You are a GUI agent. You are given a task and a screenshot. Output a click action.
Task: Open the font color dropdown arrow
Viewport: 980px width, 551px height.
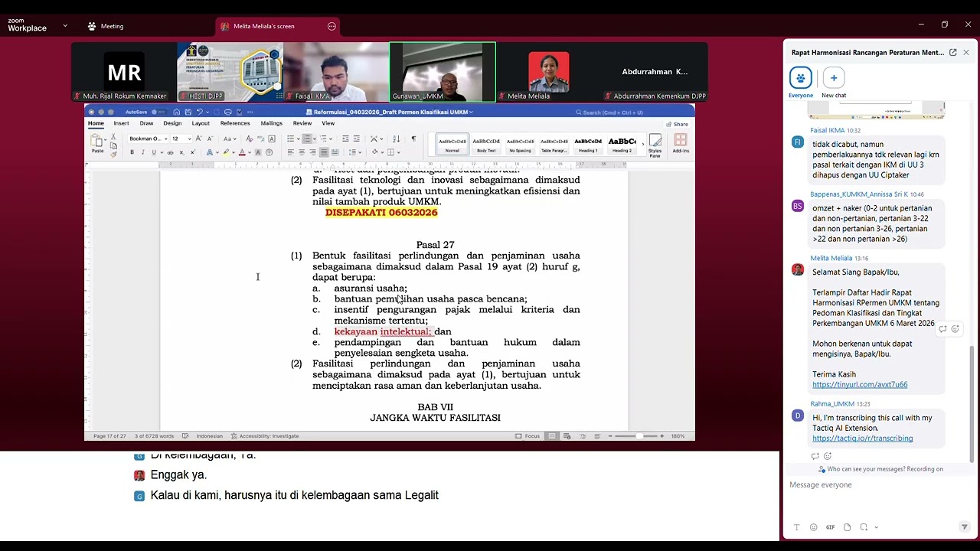click(250, 152)
